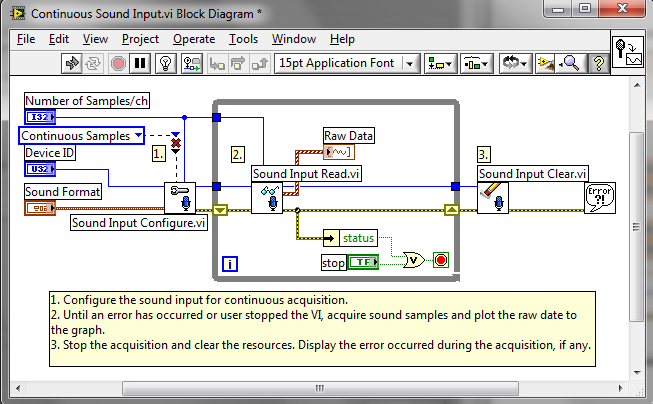653x404 pixels.
Task: Show Context Help question mark button
Action: [x=598, y=64]
